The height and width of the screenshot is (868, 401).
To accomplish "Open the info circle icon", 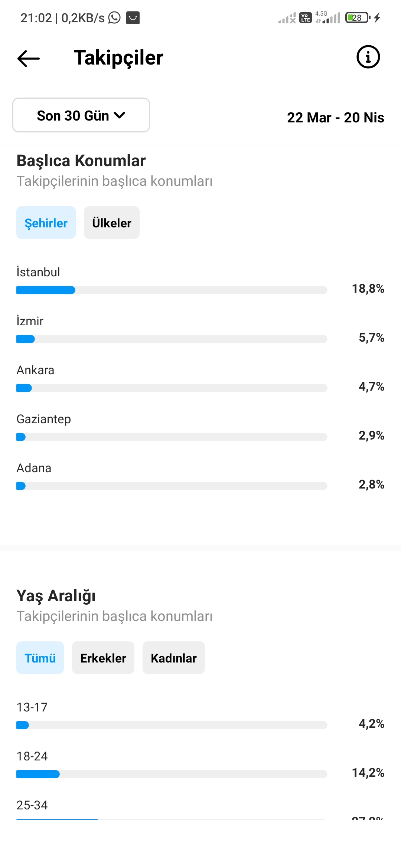I will 368,57.
